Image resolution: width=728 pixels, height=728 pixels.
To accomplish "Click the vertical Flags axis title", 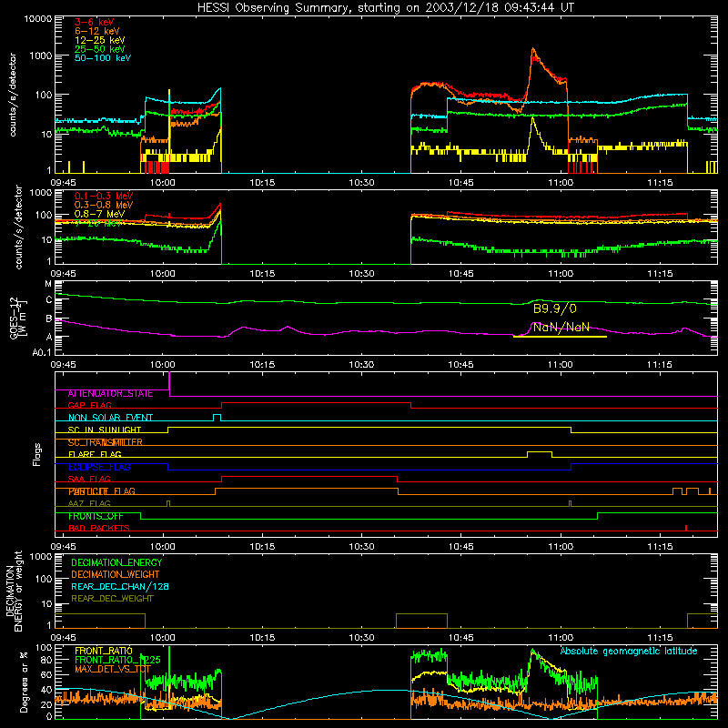I will pos(36,454).
